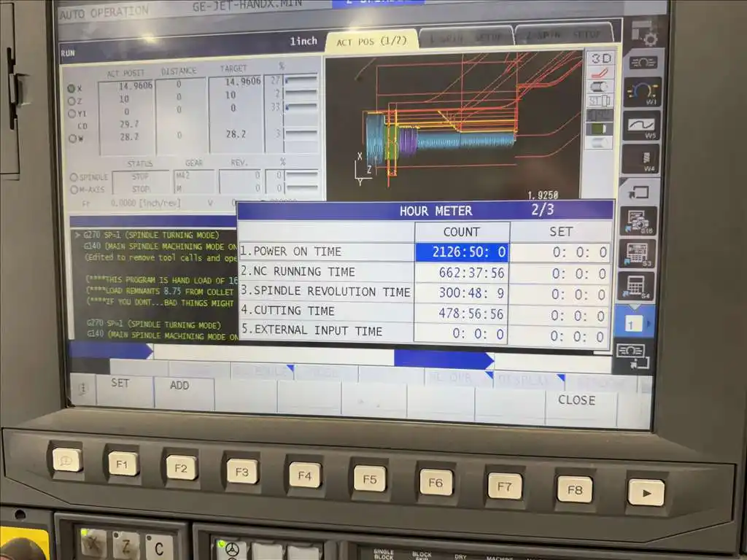Launch the S16 shortcut icon
This screenshot has width=747, height=560.
pos(637,221)
